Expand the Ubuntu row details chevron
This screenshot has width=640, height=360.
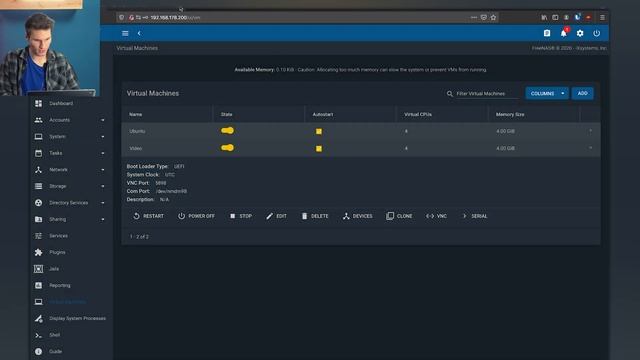point(590,131)
